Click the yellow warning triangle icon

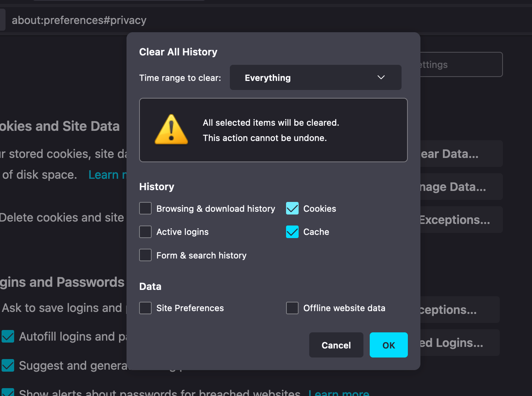coord(171,130)
